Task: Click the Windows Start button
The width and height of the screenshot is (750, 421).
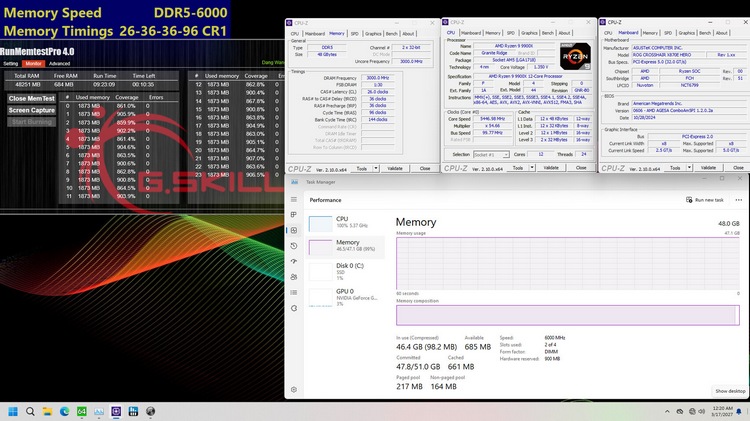Action: coord(13,411)
